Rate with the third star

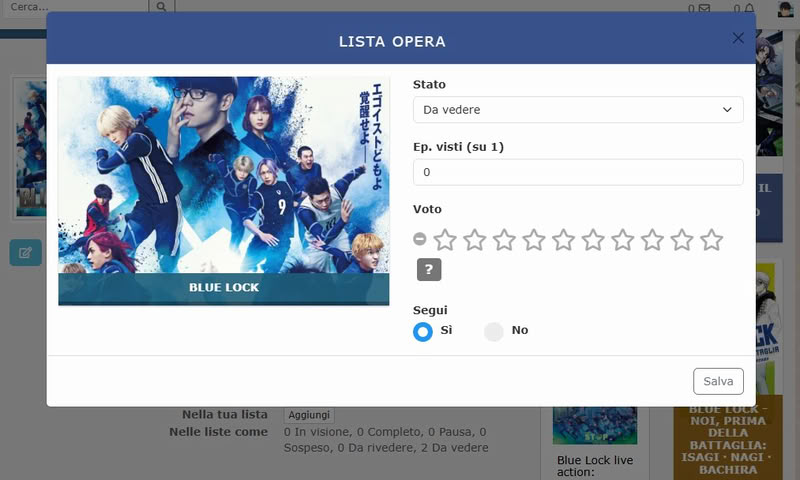[x=504, y=240]
